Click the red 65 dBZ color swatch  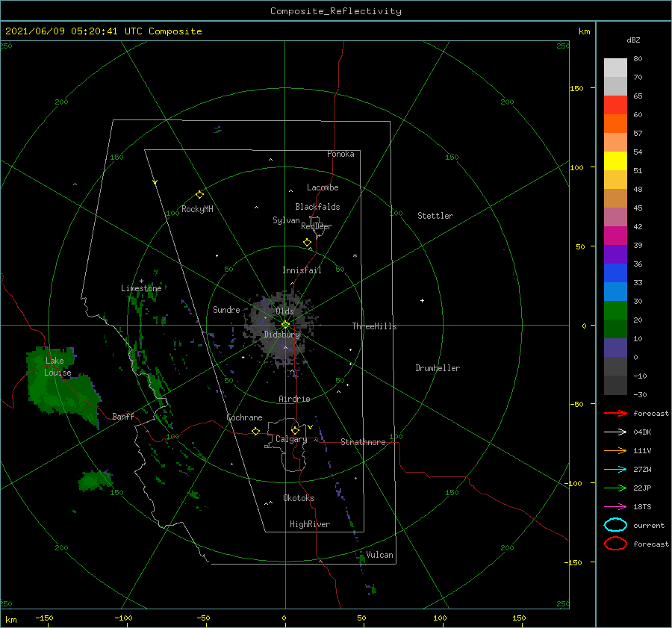click(615, 105)
